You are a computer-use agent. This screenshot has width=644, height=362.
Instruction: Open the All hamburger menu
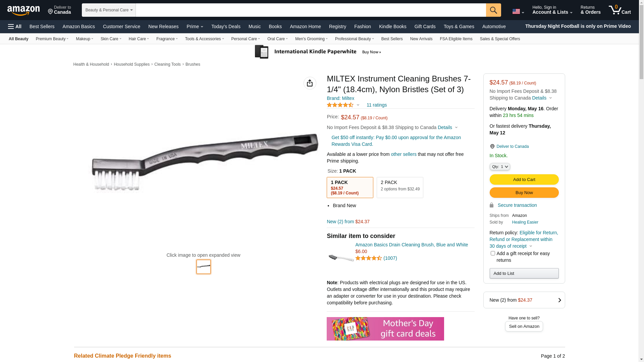pos(15,26)
